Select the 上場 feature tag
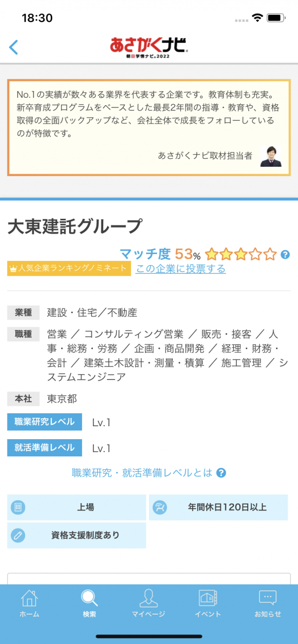298x644 pixels. 76,508
